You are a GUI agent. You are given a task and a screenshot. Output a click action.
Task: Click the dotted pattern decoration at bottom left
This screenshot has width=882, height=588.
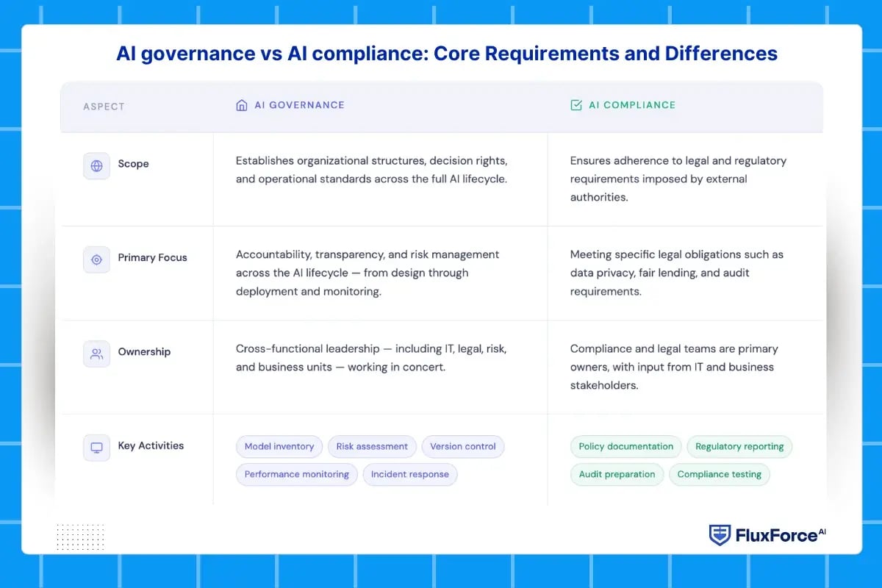81,537
